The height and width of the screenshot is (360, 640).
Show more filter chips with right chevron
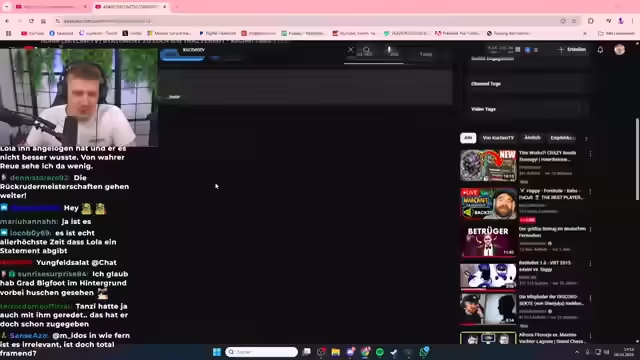586,139
